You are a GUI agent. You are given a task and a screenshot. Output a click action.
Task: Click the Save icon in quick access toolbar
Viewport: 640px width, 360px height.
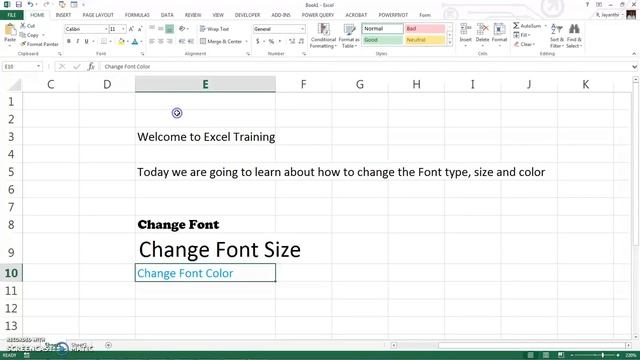coord(19,4)
